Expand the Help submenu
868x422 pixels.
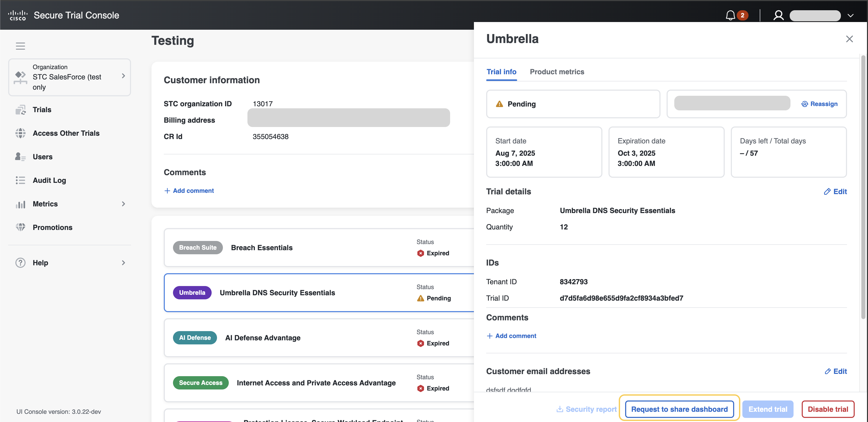pyautogui.click(x=123, y=262)
